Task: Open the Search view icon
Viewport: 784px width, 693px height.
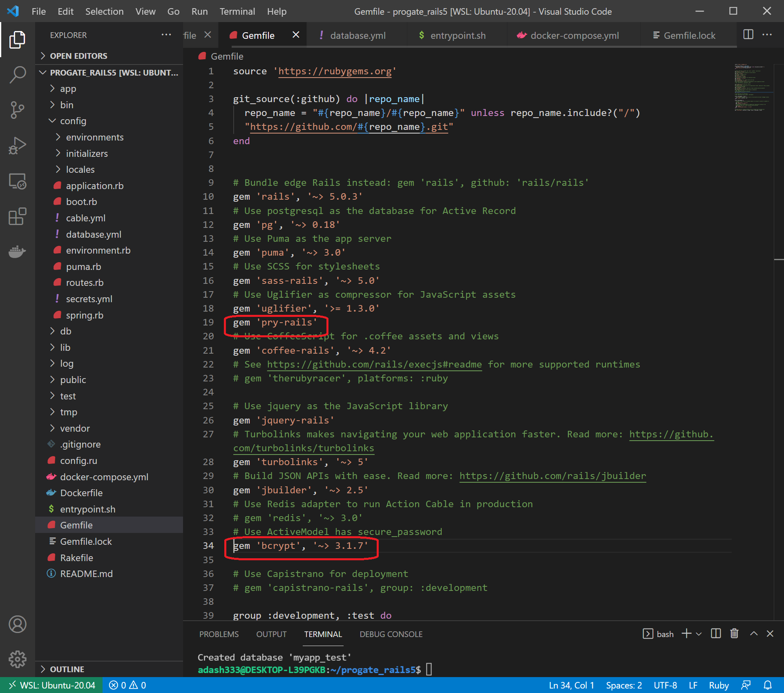Action: click(x=17, y=75)
